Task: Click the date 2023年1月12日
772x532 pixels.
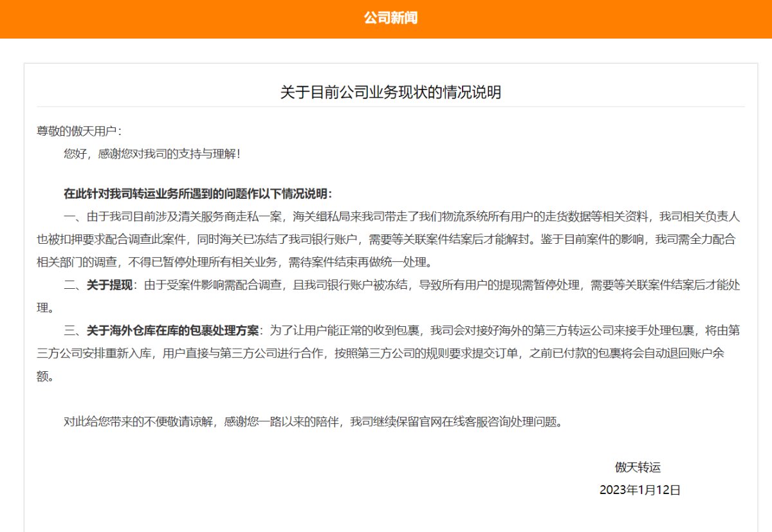Action: [x=642, y=488]
